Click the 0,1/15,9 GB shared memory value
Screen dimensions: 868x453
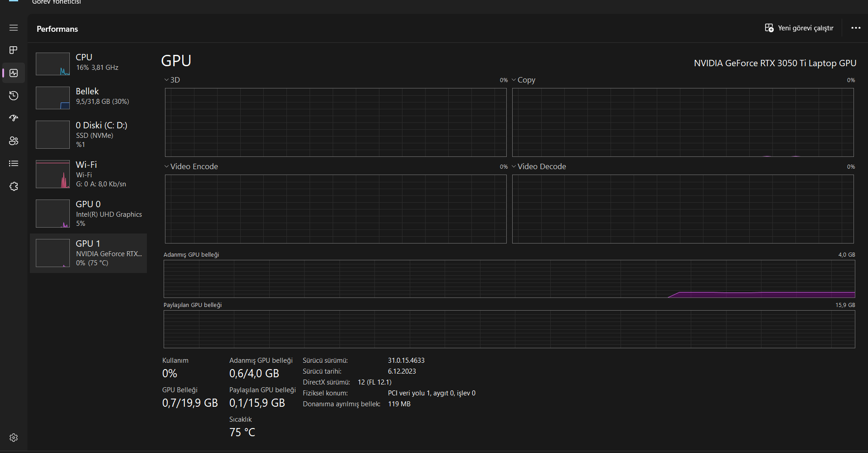coord(257,403)
